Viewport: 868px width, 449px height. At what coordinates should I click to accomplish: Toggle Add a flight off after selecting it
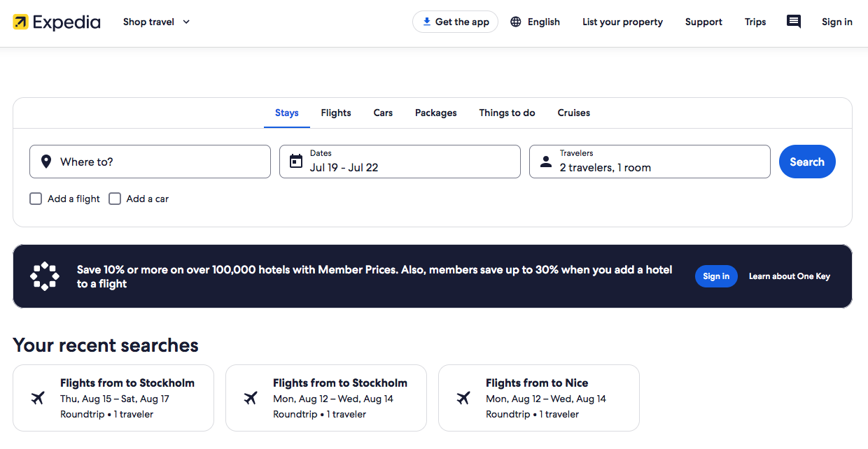tap(36, 199)
